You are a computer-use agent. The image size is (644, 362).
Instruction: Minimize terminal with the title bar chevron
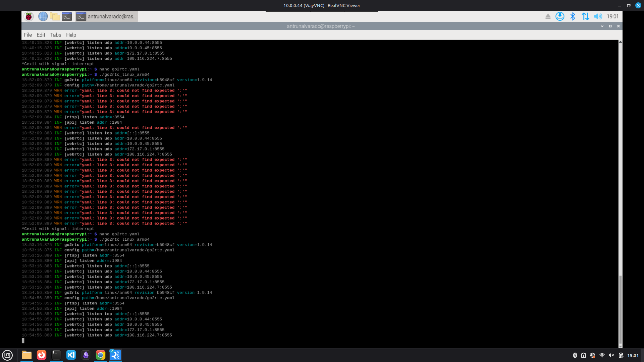[602, 26]
